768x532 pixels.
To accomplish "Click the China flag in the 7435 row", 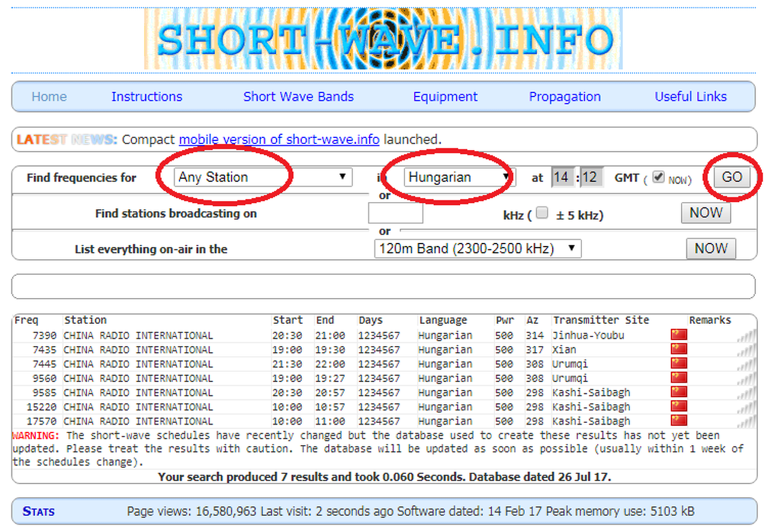I will coord(679,349).
